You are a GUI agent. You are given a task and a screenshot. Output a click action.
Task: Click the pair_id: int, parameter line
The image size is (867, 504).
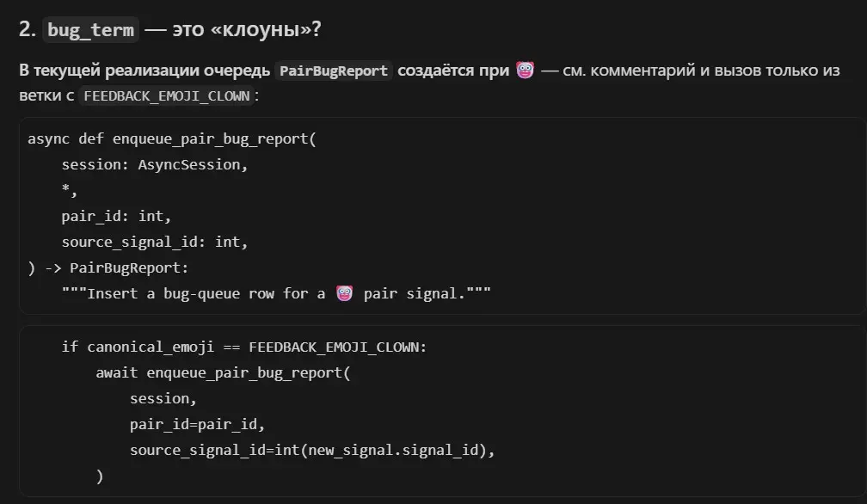(117, 216)
